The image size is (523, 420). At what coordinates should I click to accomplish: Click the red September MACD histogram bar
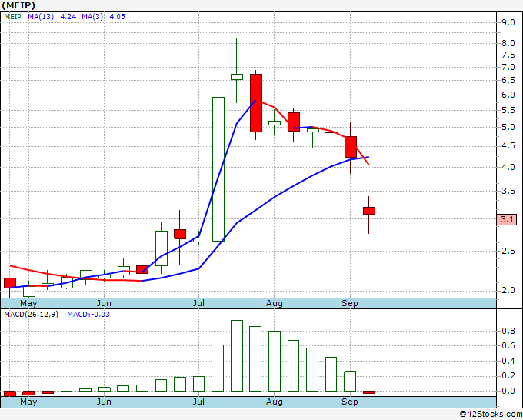tap(369, 392)
